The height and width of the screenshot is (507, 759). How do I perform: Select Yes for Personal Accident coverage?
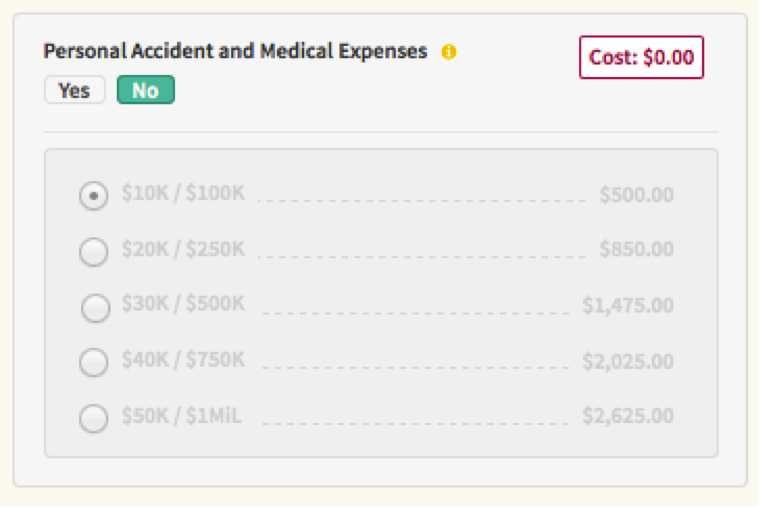[x=74, y=91]
